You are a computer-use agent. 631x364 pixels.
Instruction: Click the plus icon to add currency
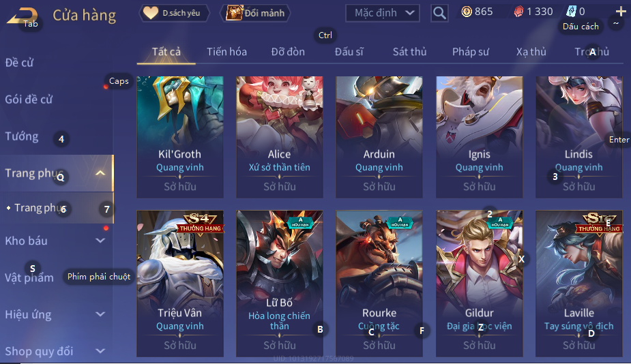pos(621,12)
